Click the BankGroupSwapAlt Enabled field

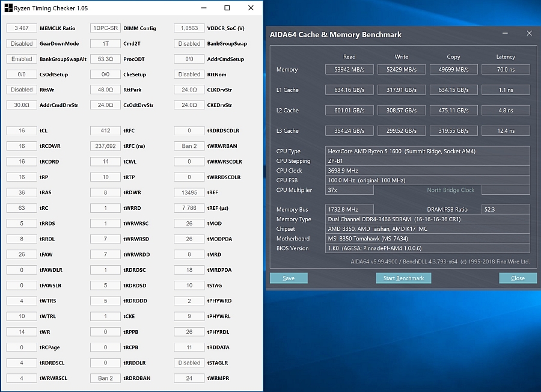[22, 59]
